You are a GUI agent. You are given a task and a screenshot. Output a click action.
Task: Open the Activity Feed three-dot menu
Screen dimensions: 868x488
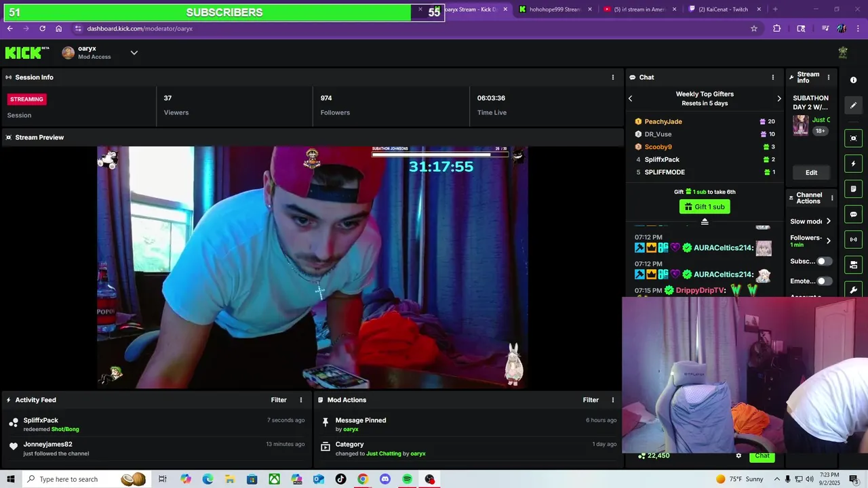(x=301, y=400)
